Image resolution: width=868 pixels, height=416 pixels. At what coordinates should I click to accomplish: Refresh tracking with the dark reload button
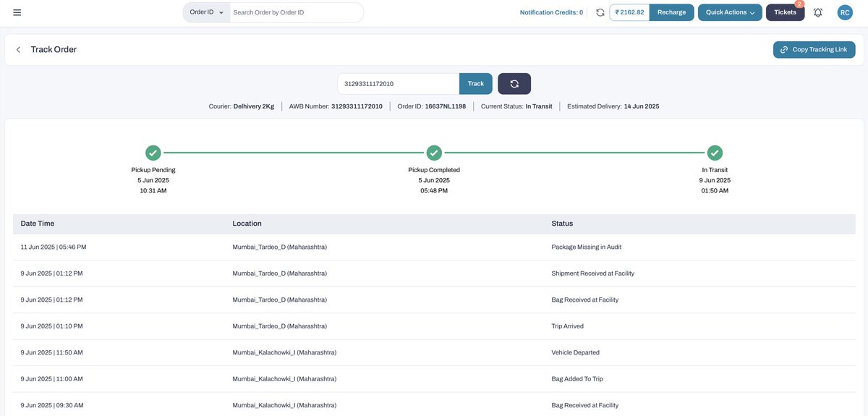tap(514, 84)
